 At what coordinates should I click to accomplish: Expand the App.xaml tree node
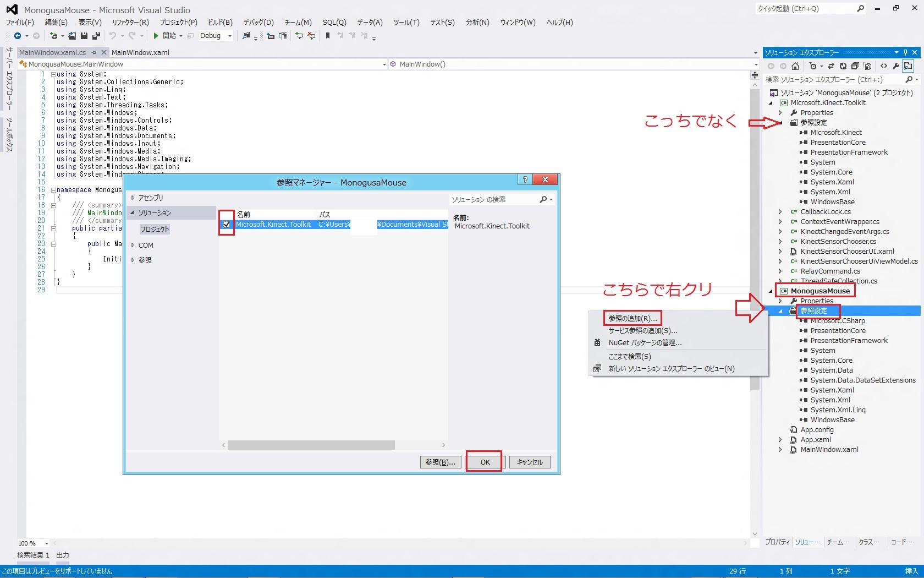pos(780,440)
